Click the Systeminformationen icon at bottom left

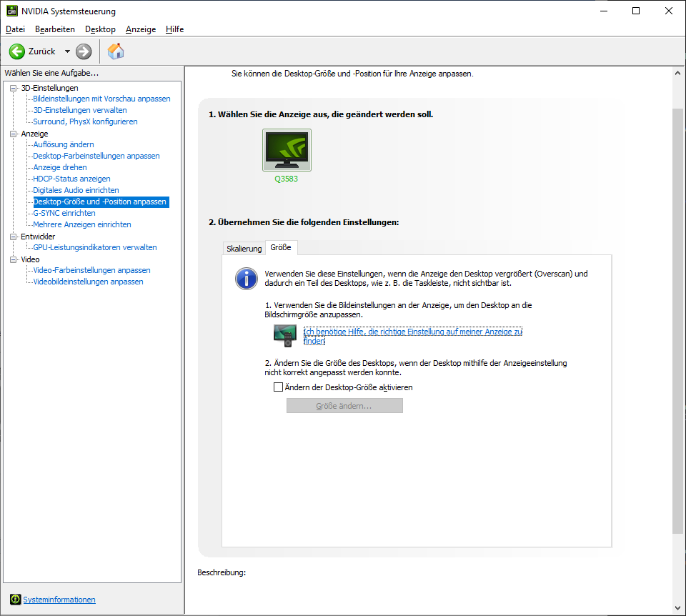pos(15,600)
